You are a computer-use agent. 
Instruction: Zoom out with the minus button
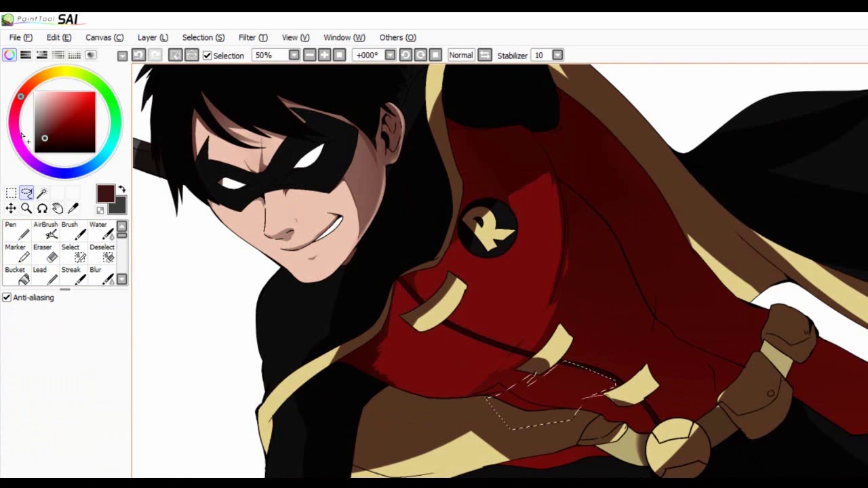point(310,55)
